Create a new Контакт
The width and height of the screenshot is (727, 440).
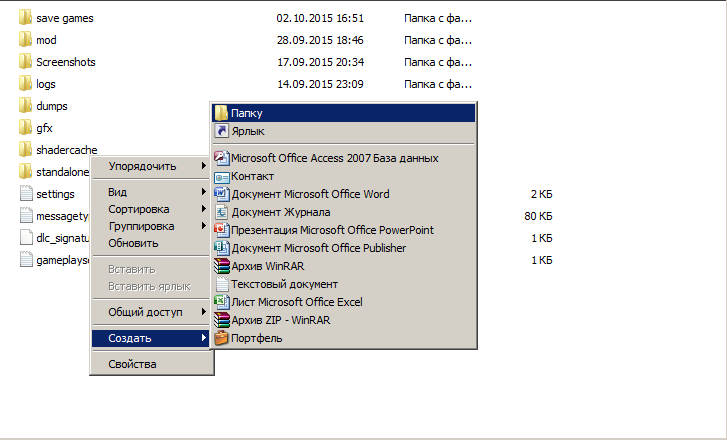point(344,176)
